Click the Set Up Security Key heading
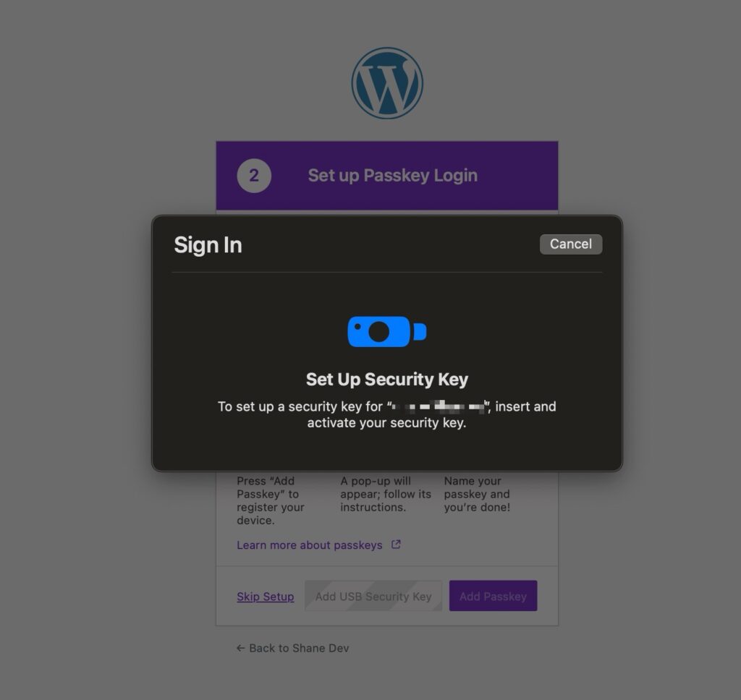Viewport: 741px width, 700px height. coord(387,379)
